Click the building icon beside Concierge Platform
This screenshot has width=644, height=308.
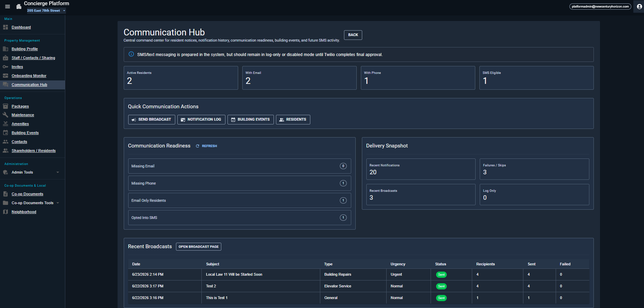coord(19,7)
